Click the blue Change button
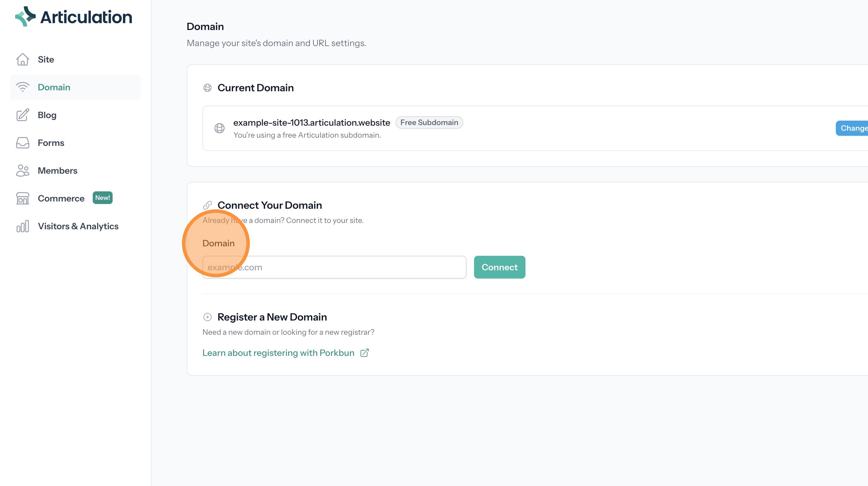 point(853,128)
